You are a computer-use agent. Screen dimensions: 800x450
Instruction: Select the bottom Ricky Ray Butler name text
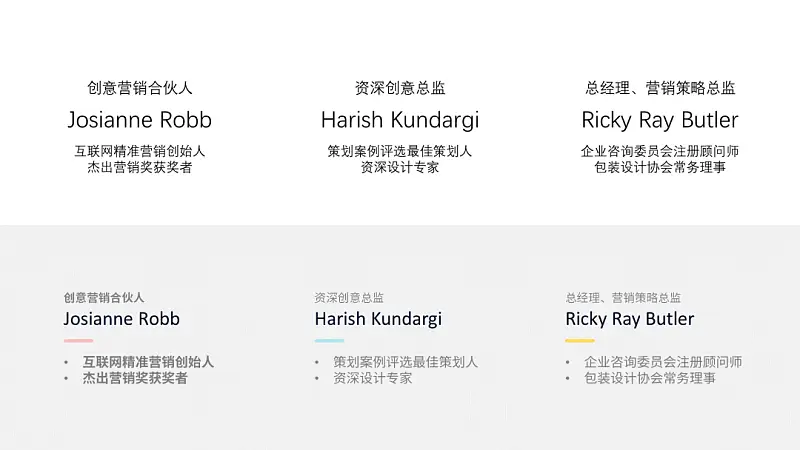pyautogui.click(x=630, y=319)
